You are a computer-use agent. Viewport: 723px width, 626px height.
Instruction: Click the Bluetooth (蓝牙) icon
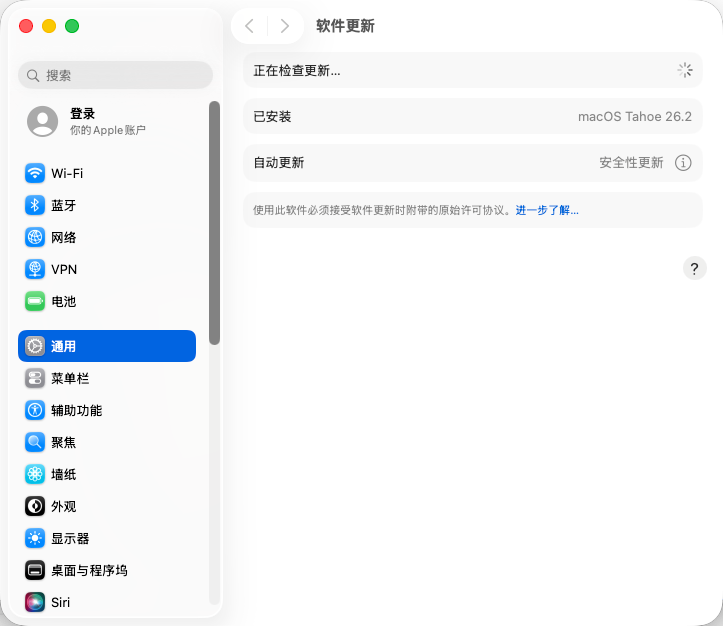[35, 205]
